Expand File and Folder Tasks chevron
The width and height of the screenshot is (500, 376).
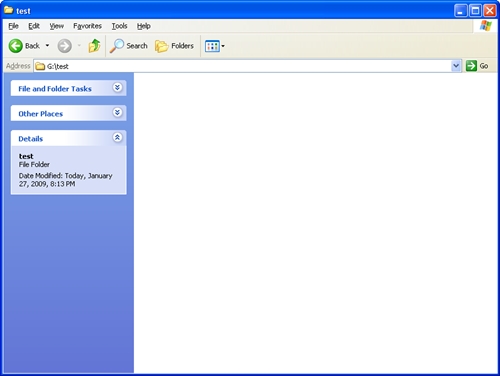117,88
